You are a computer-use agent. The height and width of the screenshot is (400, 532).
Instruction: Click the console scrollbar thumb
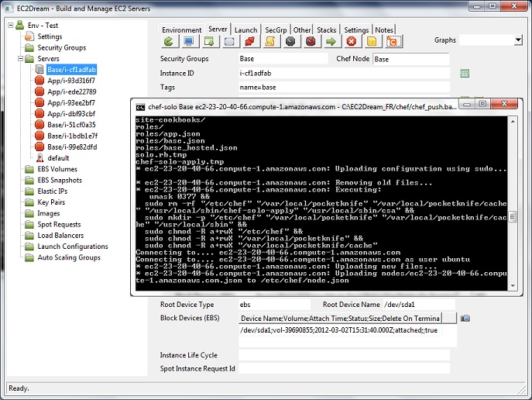point(513,216)
